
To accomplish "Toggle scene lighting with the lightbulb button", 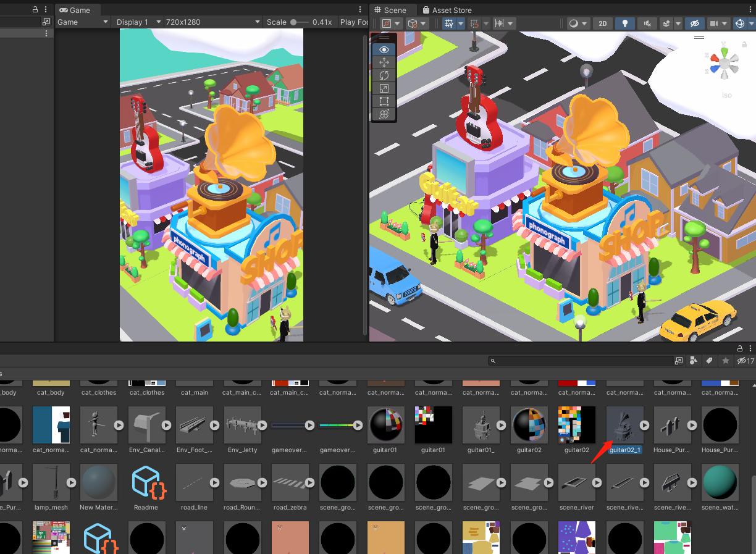I will (625, 23).
